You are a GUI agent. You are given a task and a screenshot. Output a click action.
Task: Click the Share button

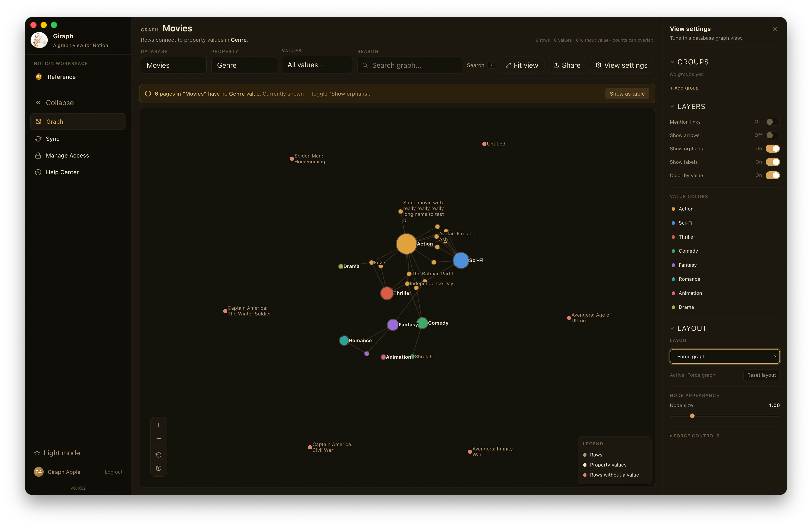coord(567,65)
